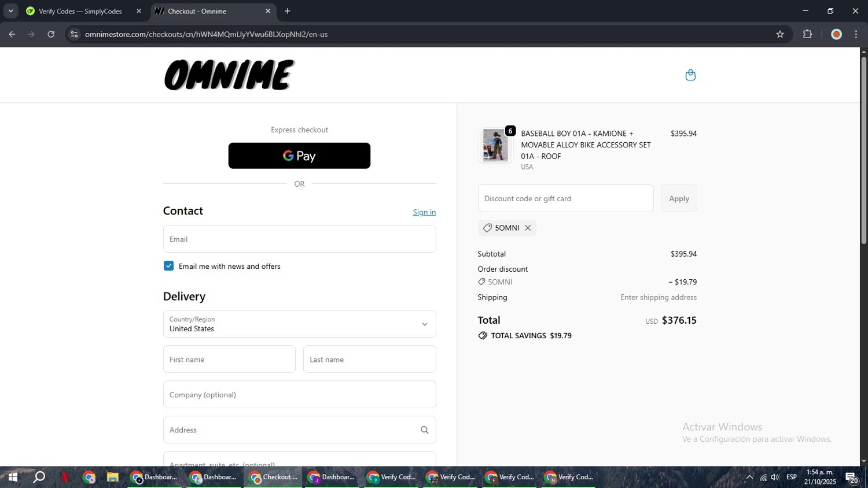
Task: Switch to Verify Codes — SimplyCodes tab
Action: tap(80, 11)
